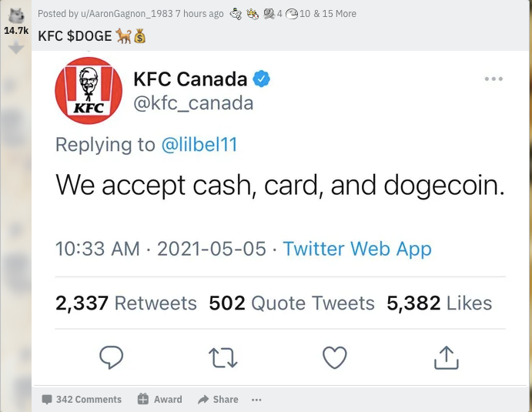
Task: Click the tweet share upload icon
Action: tap(447, 357)
